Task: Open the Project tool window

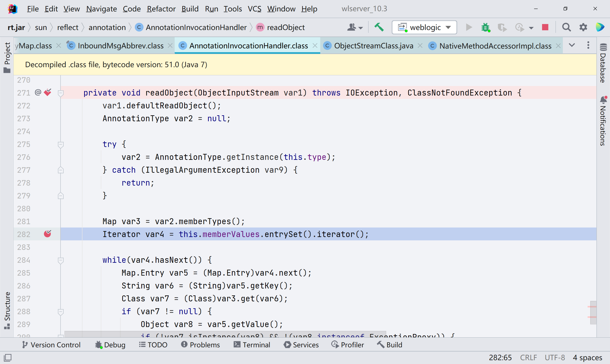Action: click(x=7, y=57)
